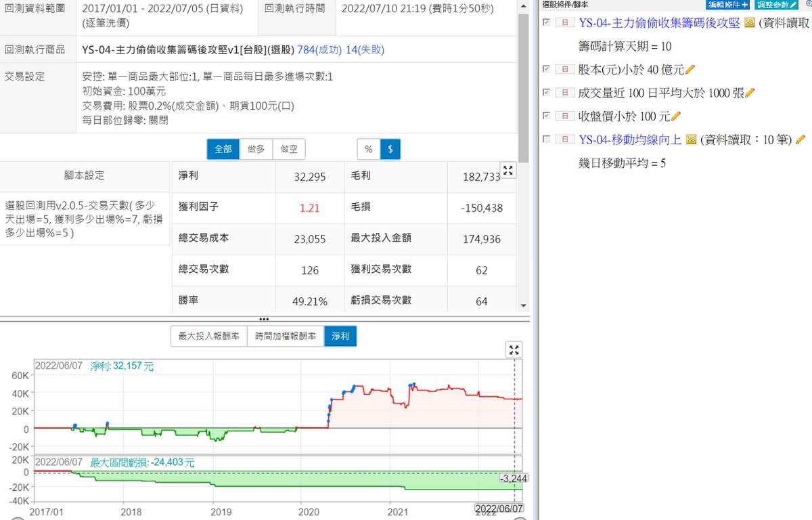Screen dimensions: 812x520
Task: Click the splitter handle between table and chart
Action: point(264,318)
